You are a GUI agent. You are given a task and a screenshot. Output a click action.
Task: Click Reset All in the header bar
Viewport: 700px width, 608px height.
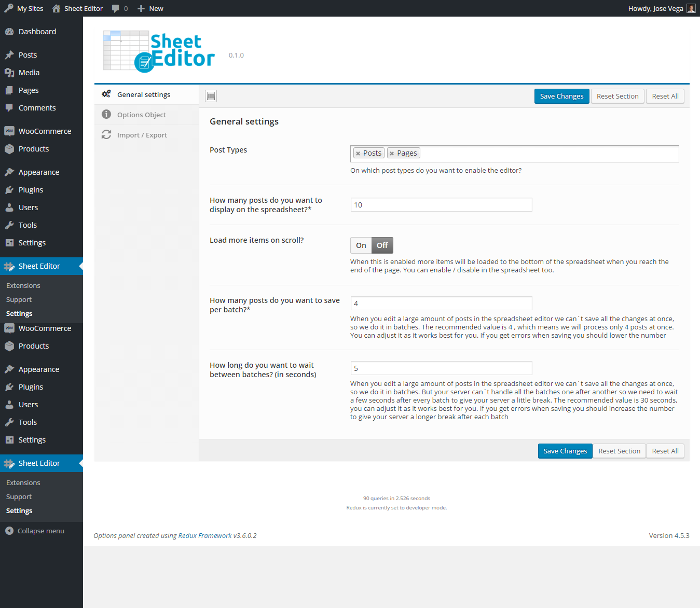tap(665, 96)
